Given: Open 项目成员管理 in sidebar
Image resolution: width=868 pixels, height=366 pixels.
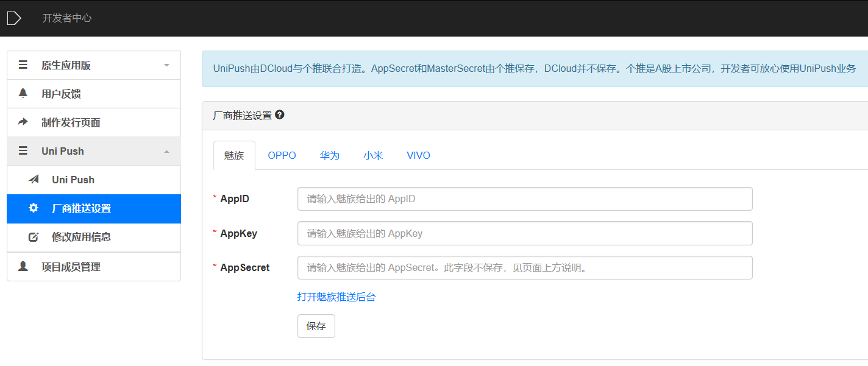Looking at the screenshot, I should (x=94, y=266).
